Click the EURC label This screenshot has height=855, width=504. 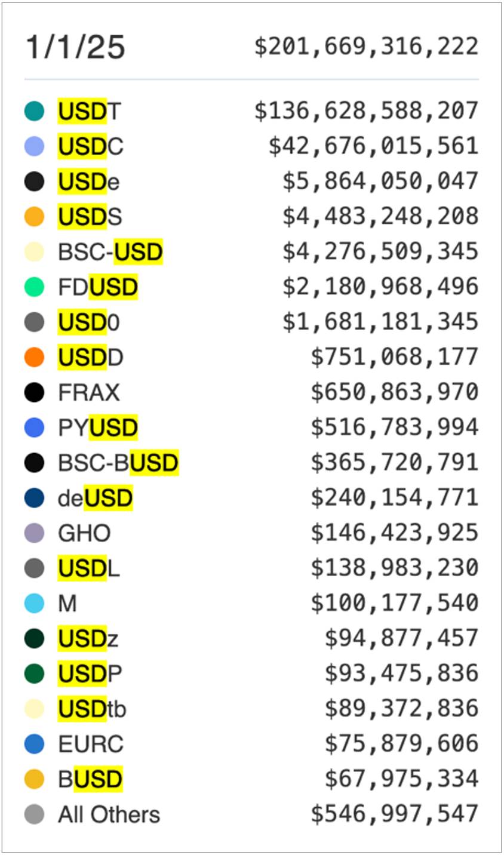point(91,744)
